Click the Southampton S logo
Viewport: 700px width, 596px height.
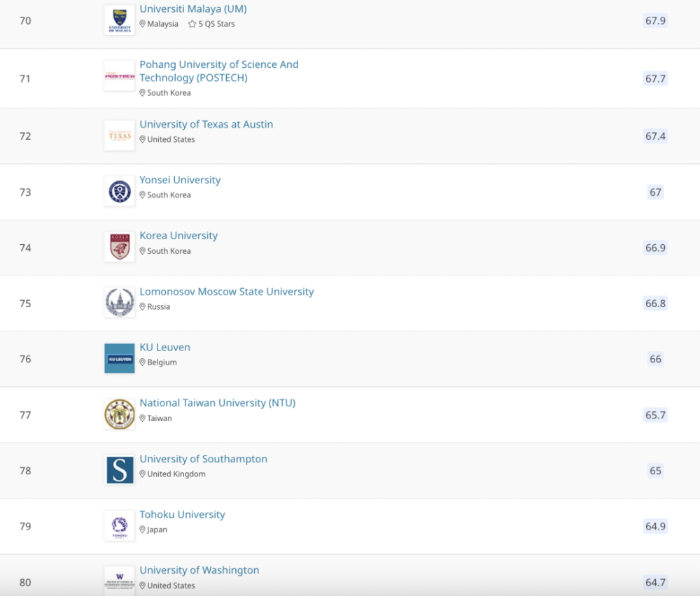tap(120, 470)
